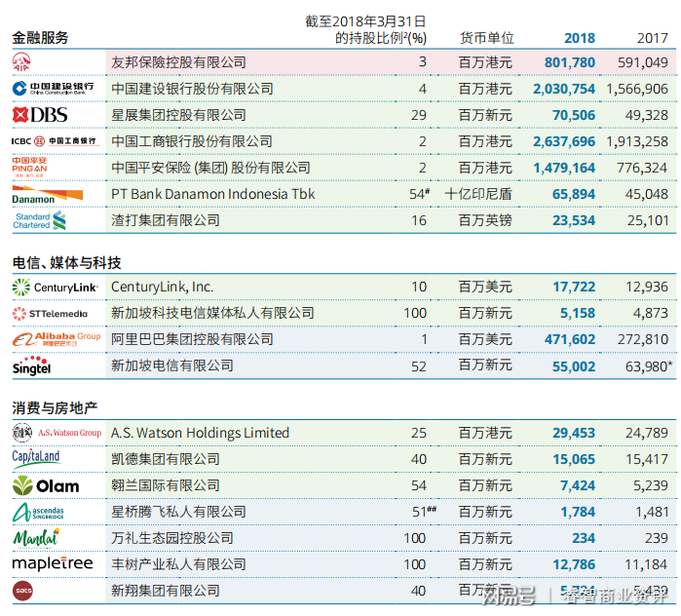
Task: Click the AIA logo icon
Action: click(x=21, y=62)
